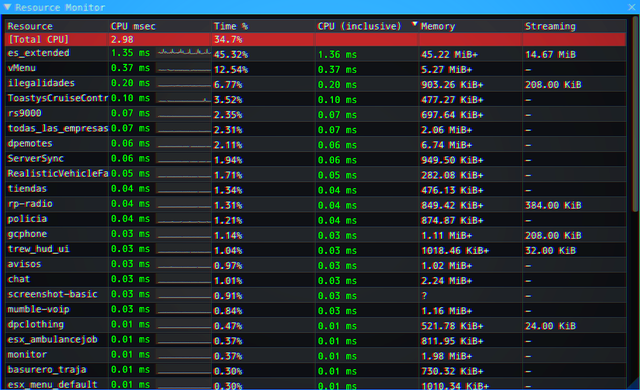640x390 pixels.
Task: Select the dpclothing resource row
Action: (x=316, y=326)
